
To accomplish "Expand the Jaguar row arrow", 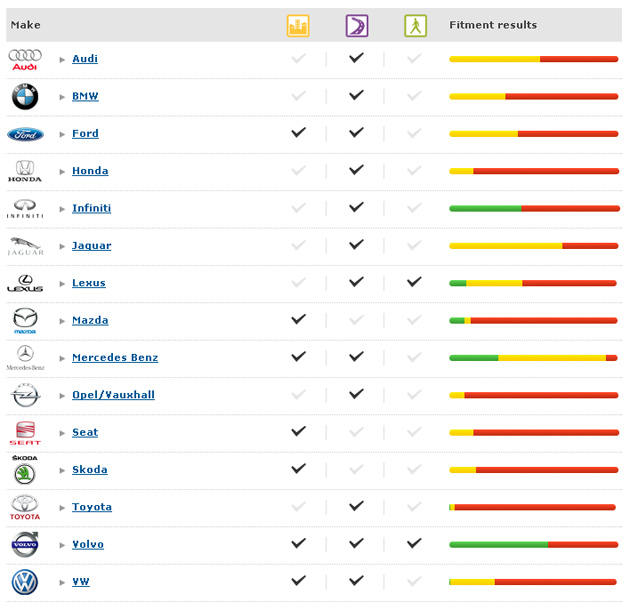I will point(62,247).
